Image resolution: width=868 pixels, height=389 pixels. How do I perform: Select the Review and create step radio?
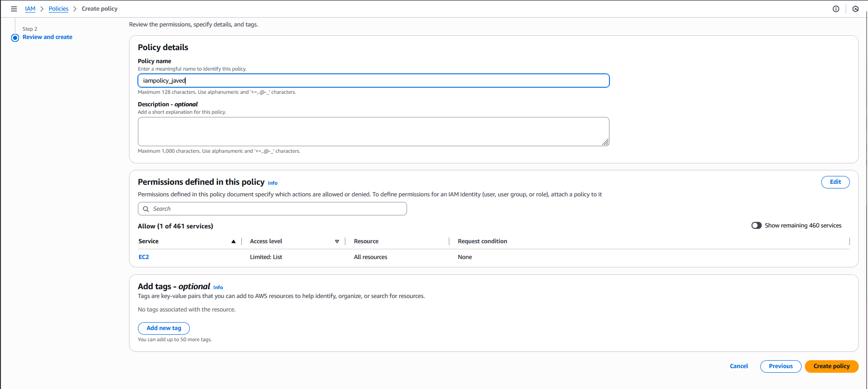(15, 38)
